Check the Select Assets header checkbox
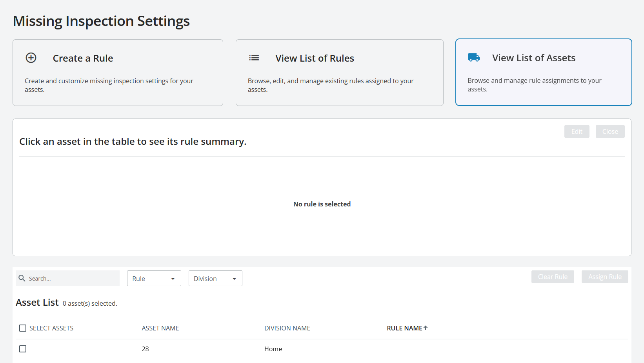This screenshot has height=363, width=644. 23,328
